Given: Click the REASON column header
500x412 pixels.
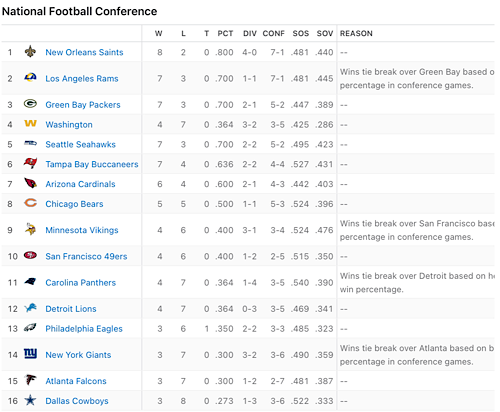Looking at the screenshot, I should pos(356,34).
